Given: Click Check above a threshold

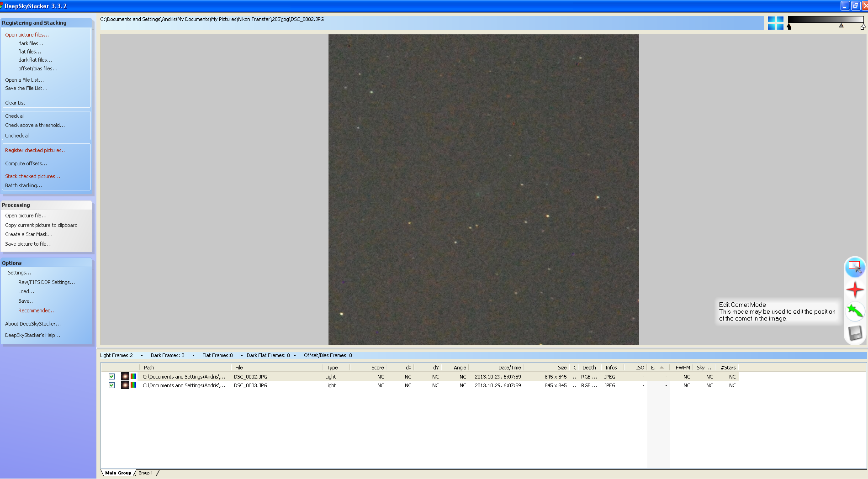Looking at the screenshot, I should 35,125.
